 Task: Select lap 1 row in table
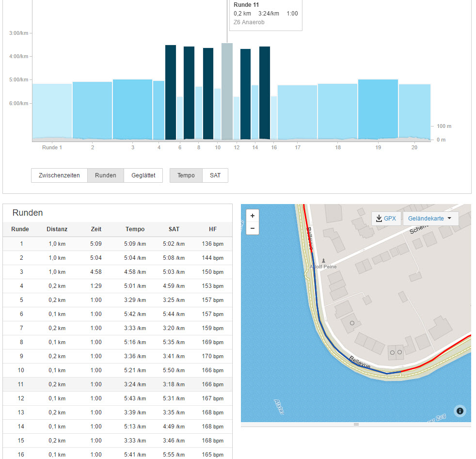117,244
